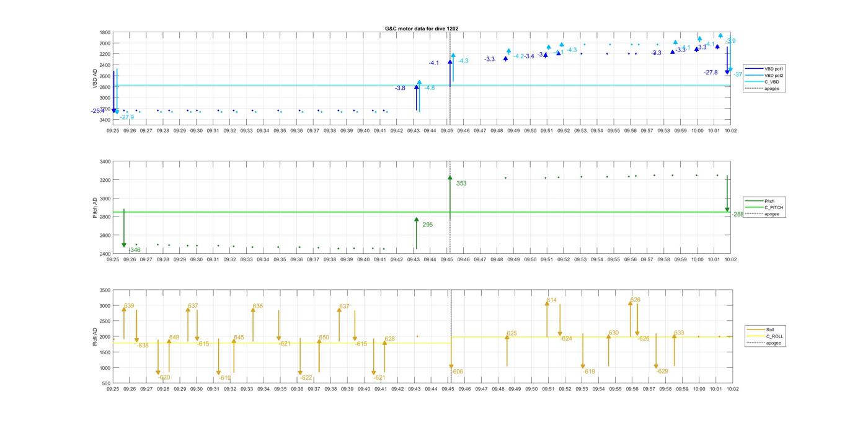Select the 'Roll AD' y-axis label
The width and height of the screenshot is (868, 430).
pyautogui.click(x=95, y=337)
